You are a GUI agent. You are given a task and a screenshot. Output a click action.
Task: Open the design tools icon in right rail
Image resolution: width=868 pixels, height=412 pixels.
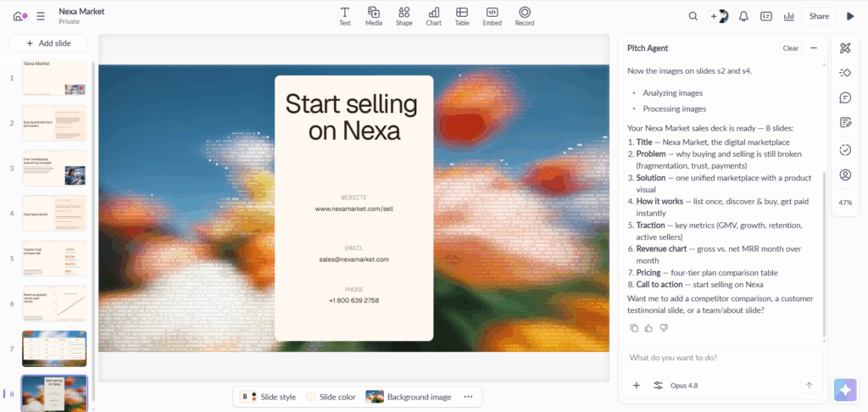tap(845, 48)
